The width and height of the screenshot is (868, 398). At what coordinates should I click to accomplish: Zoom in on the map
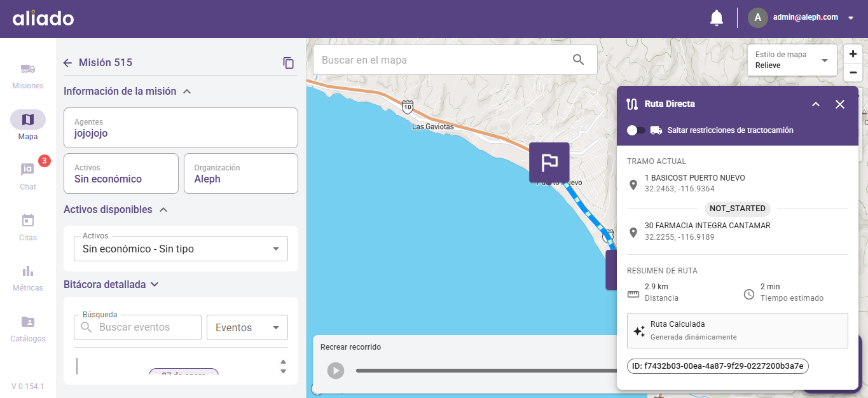click(853, 54)
